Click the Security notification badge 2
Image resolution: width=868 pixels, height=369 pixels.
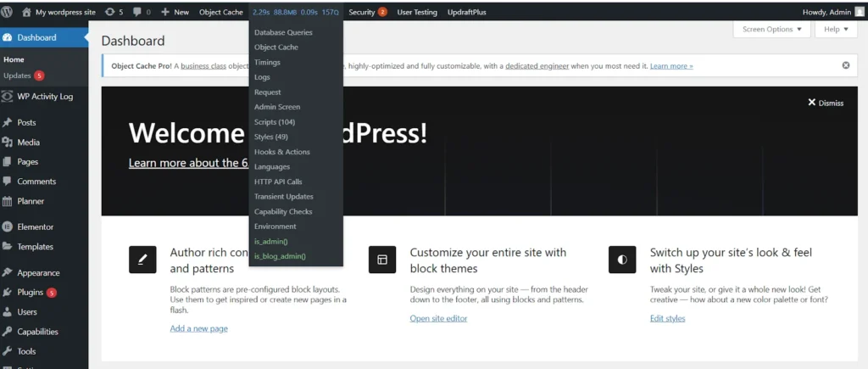click(382, 12)
